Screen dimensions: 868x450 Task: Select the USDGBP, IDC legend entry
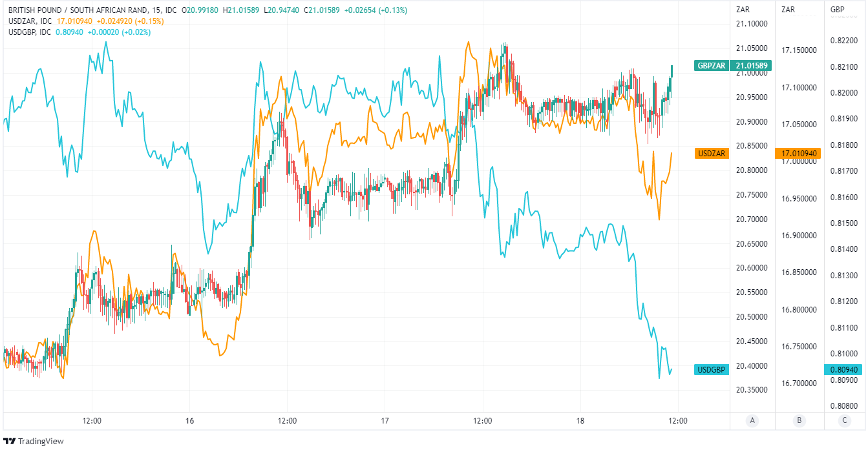tap(30, 32)
